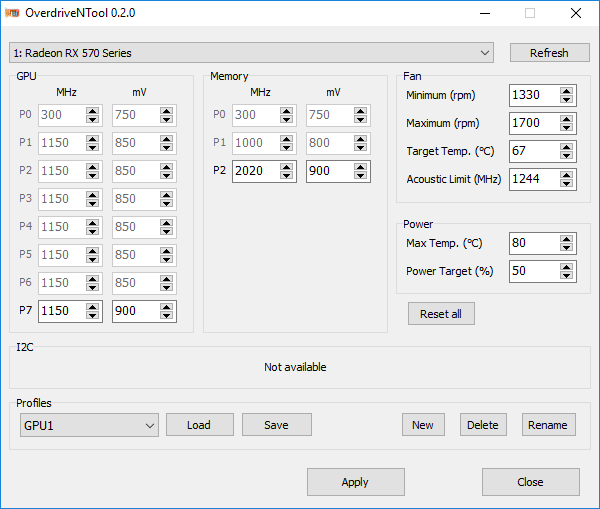Increase Target Temp with up arrow

566,147
